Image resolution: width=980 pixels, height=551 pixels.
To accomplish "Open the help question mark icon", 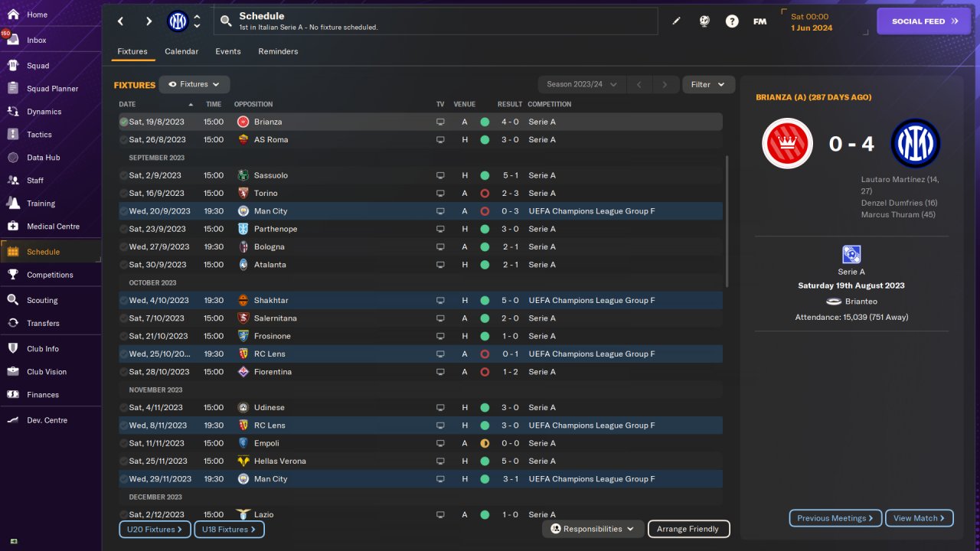I will 732,21.
